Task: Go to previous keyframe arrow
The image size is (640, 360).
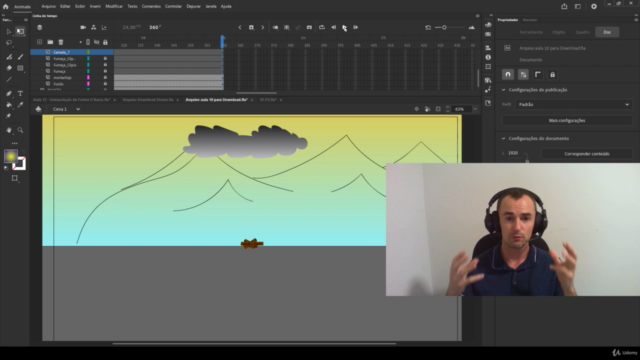Action: coord(240,27)
